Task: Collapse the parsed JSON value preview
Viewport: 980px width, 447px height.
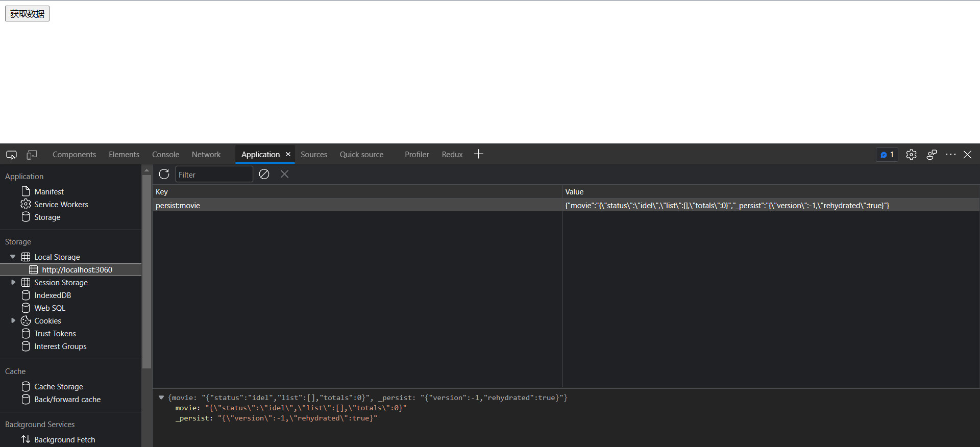Action: point(161,398)
